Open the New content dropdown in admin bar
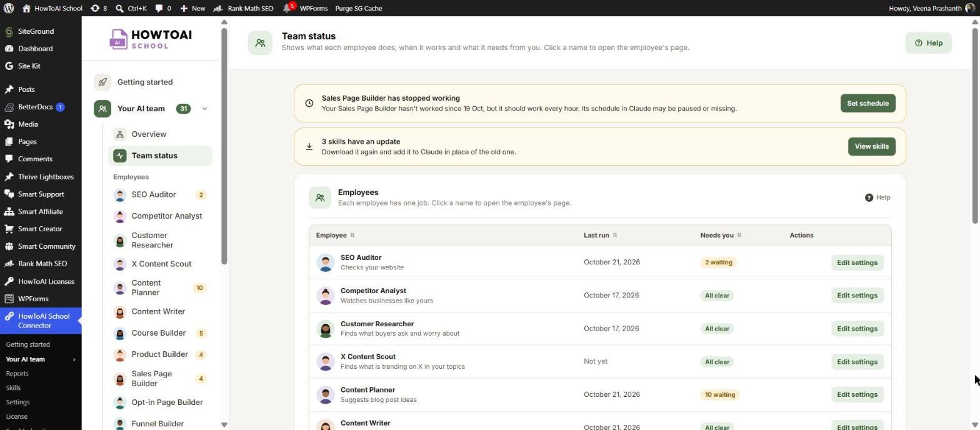Screen dimensions: 980x430 point(192,8)
